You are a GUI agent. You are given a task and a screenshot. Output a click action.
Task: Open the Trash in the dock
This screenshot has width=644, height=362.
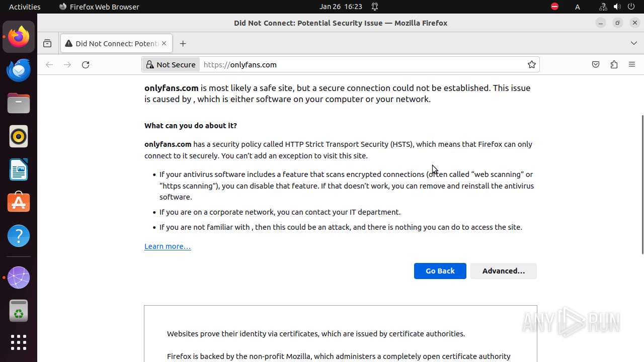(x=19, y=311)
